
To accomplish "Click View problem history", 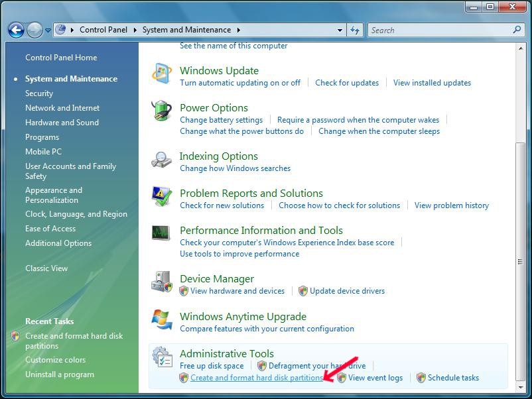I will (452, 205).
